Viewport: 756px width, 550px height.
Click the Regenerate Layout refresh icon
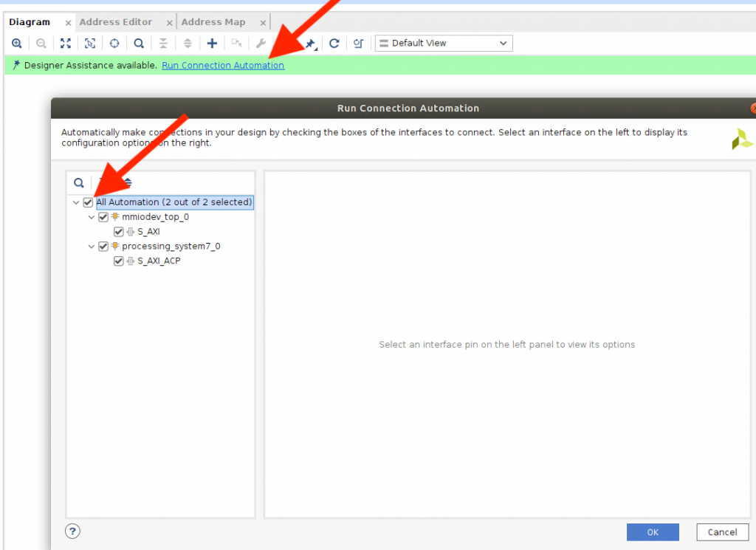point(334,44)
